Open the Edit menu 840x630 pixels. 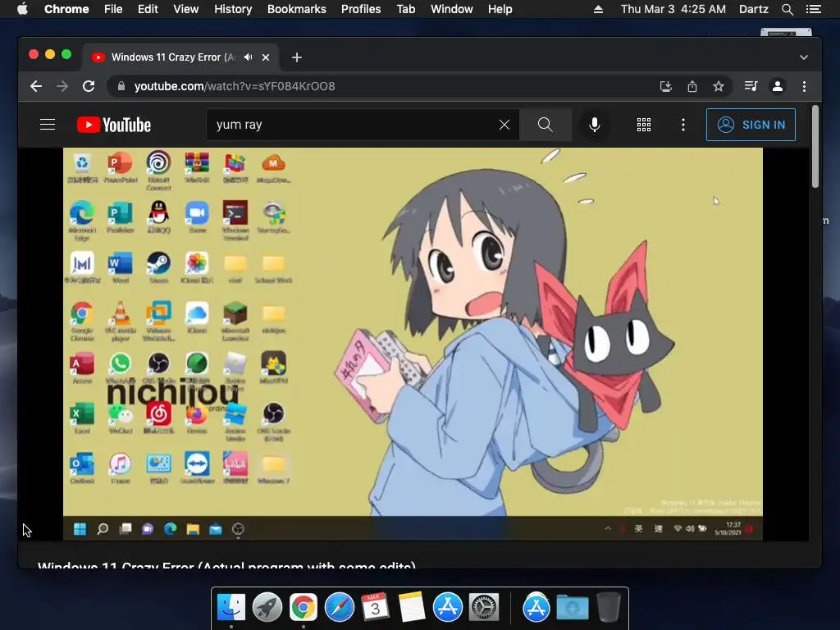point(148,9)
